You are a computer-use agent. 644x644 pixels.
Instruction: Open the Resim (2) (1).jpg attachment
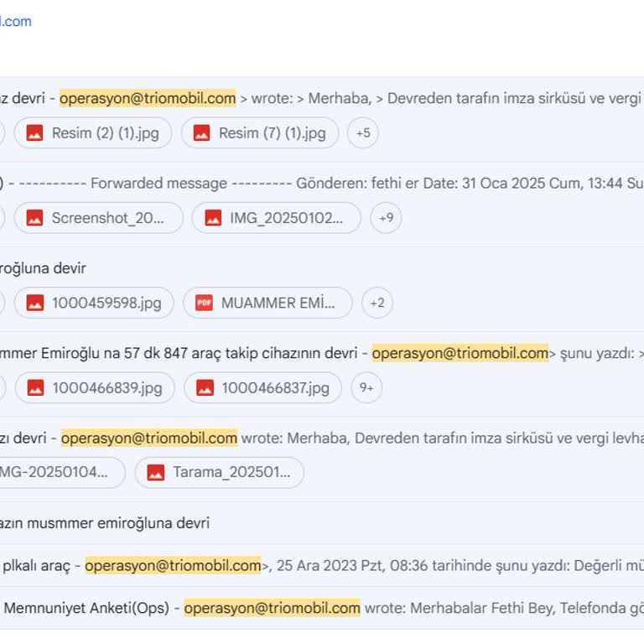coord(93,133)
